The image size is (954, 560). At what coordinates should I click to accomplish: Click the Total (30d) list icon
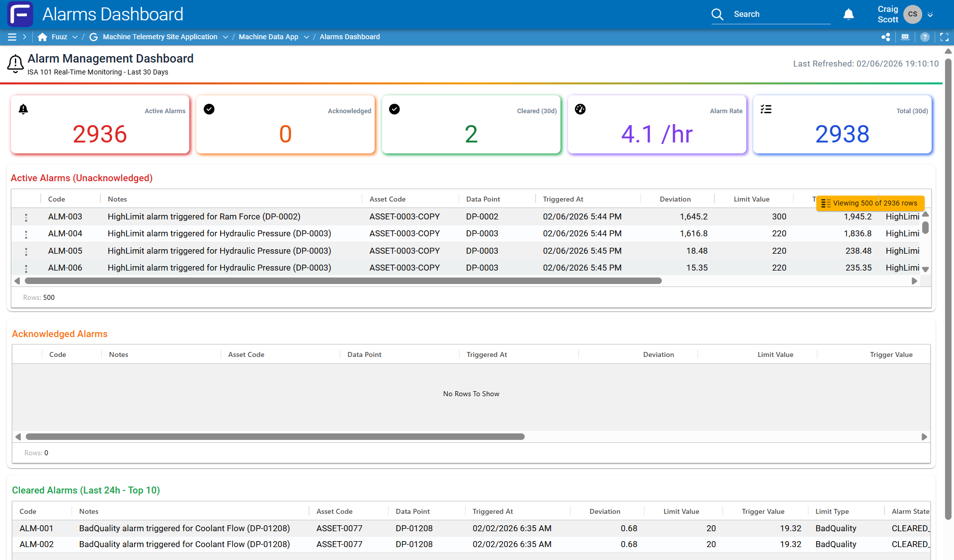(x=766, y=109)
